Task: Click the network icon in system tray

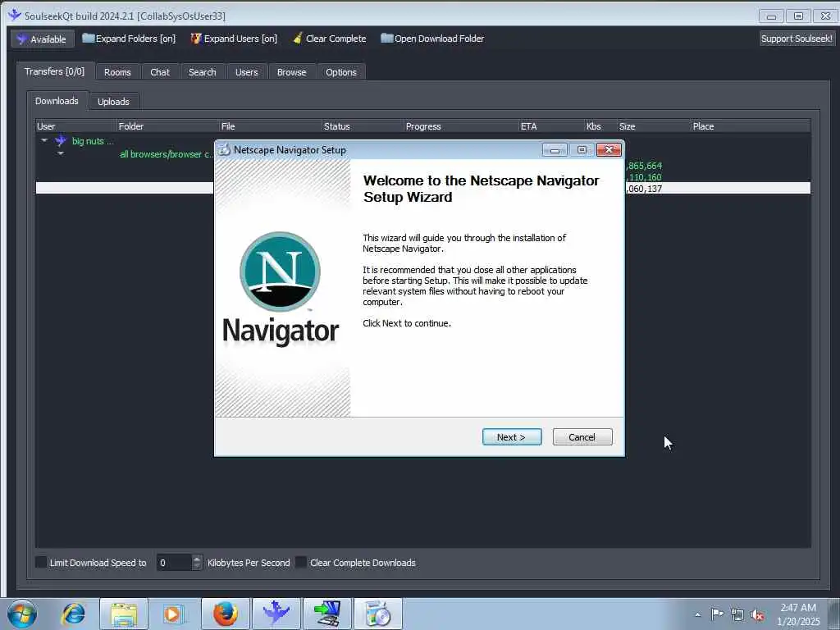Action: click(737, 614)
